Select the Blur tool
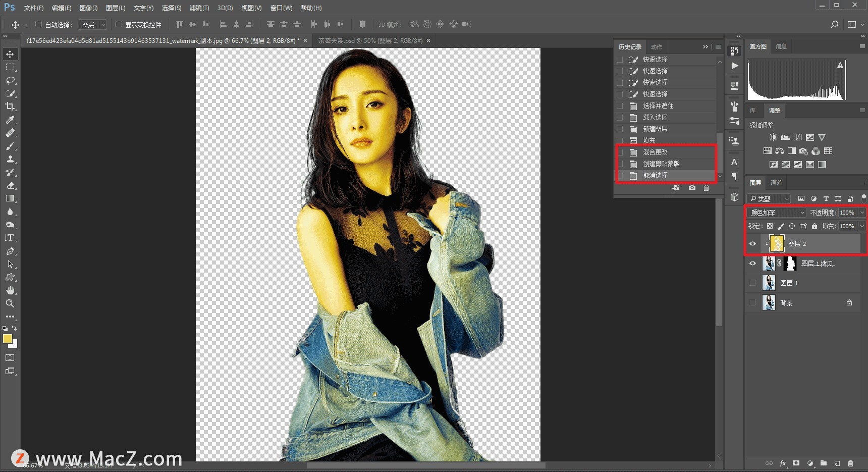The width and height of the screenshot is (868, 472). click(x=10, y=212)
